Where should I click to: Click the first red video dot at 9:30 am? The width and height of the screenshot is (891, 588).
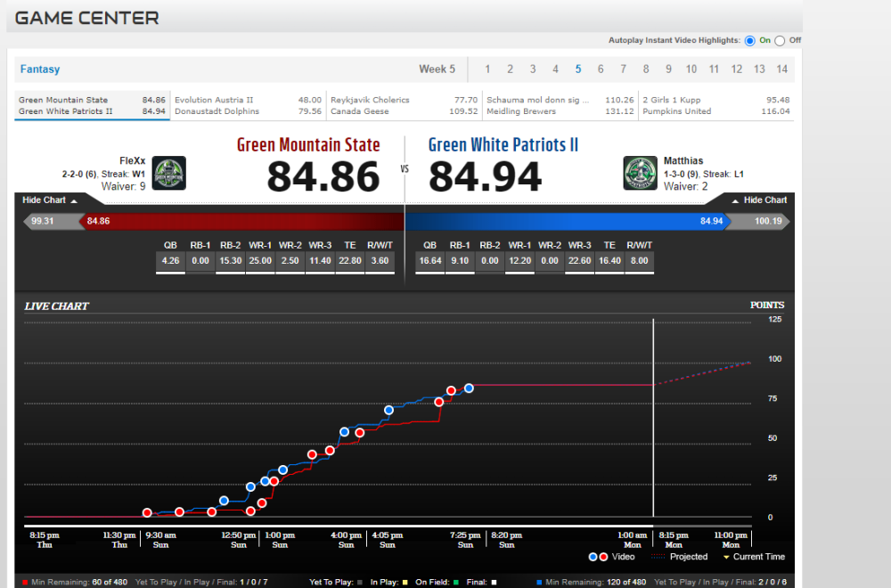click(x=147, y=512)
